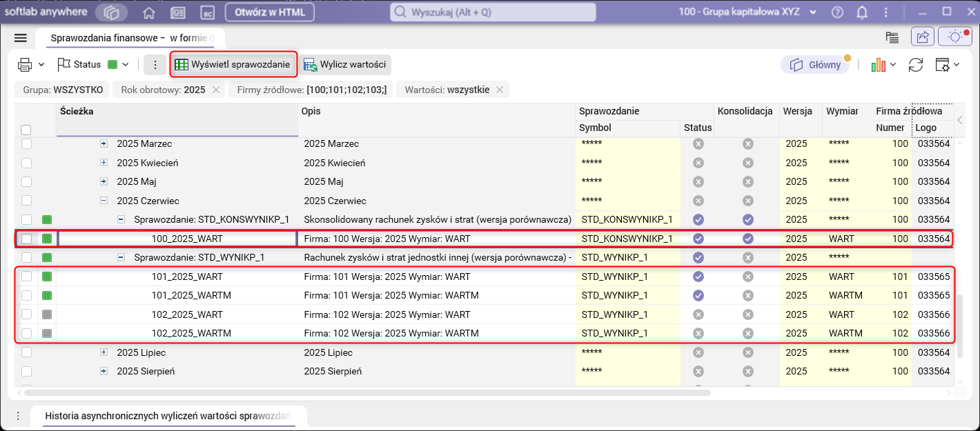This screenshot has width=980, height=431.
Task: Tick the select-all checkbox in header
Action: [26, 130]
